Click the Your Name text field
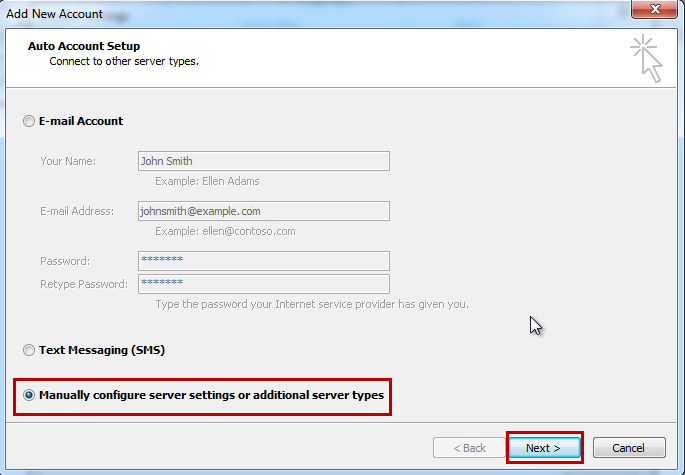The height and width of the screenshot is (475, 685). [263, 161]
